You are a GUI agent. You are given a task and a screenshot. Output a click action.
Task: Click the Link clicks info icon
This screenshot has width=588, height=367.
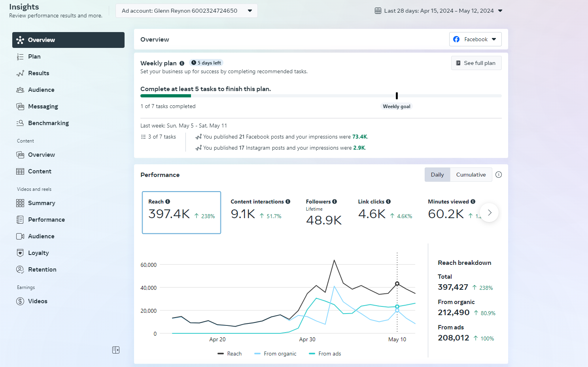coord(388,202)
